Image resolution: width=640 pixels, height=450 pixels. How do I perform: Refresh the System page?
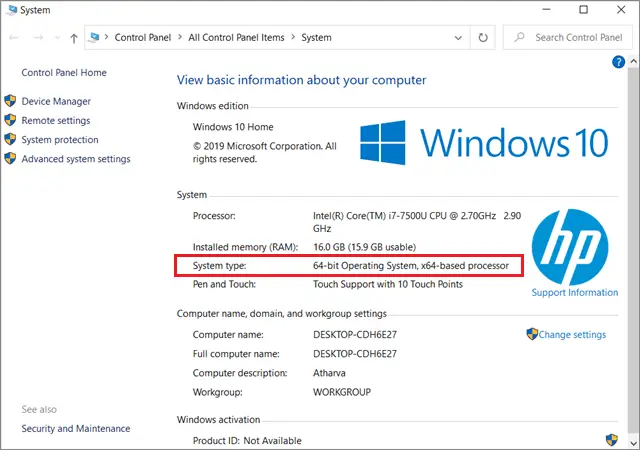pos(483,38)
